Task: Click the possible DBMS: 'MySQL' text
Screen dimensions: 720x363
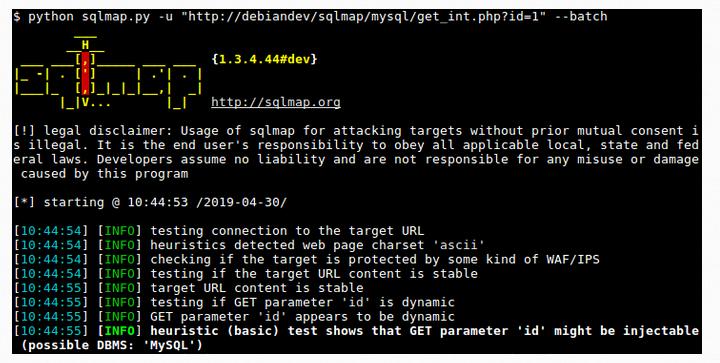Action: pos(112,345)
